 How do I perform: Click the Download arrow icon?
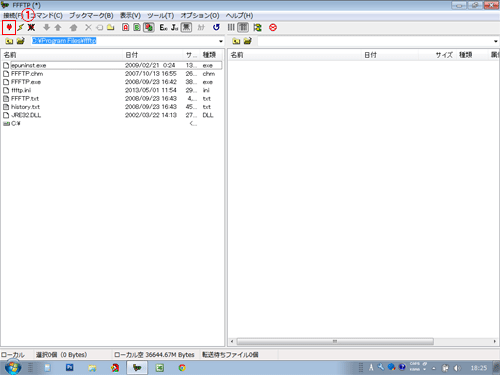(47, 27)
